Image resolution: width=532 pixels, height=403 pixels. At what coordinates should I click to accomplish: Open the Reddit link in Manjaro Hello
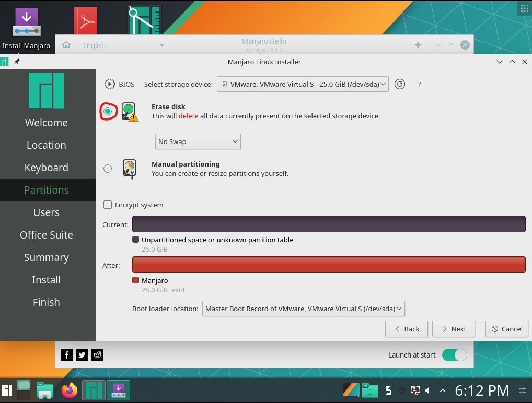[97, 355]
